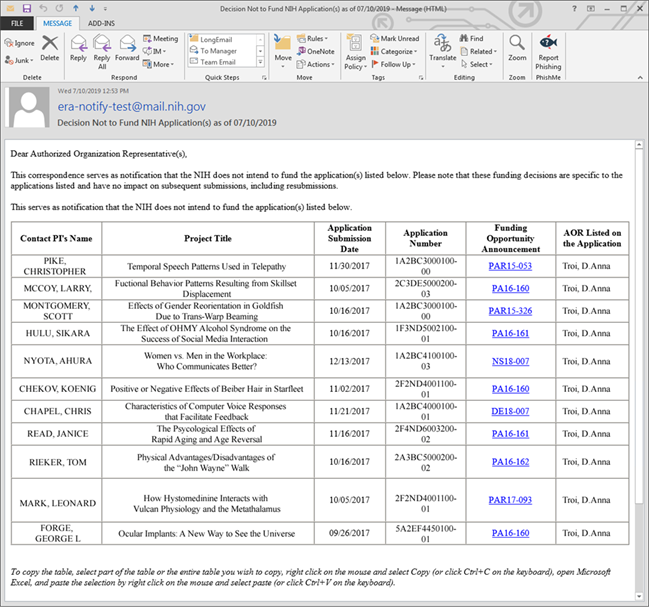Click the Reply All icon
Viewport: 649px width, 607px height.
coord(102,43)
